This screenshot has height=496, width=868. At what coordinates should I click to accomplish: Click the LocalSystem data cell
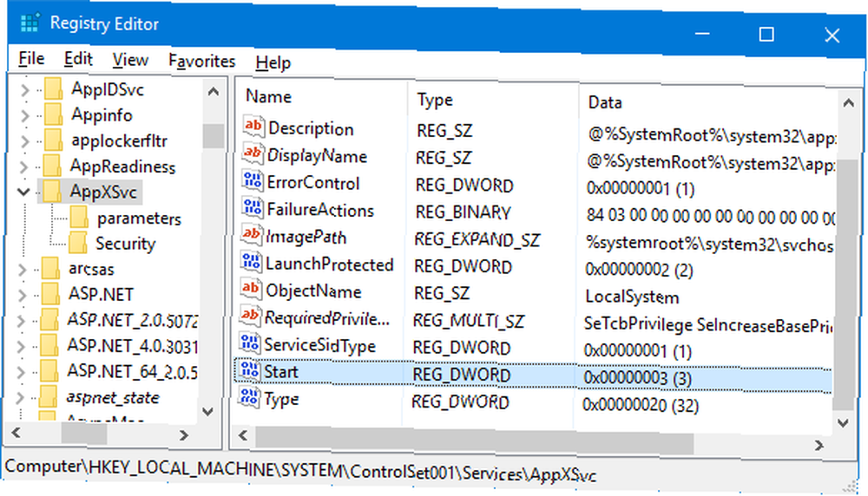[632, 297]
